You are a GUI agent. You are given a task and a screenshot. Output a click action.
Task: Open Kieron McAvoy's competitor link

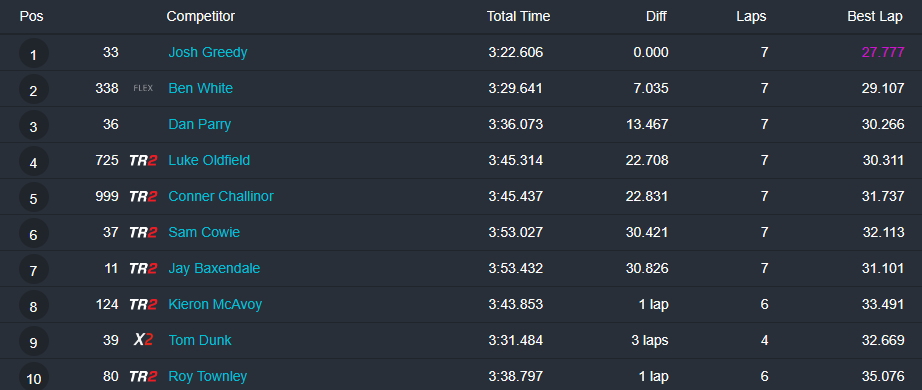click(215, 305)
